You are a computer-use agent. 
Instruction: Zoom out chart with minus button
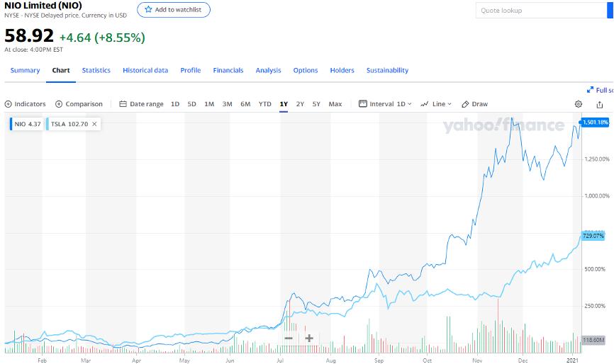(x=289, y=339)
